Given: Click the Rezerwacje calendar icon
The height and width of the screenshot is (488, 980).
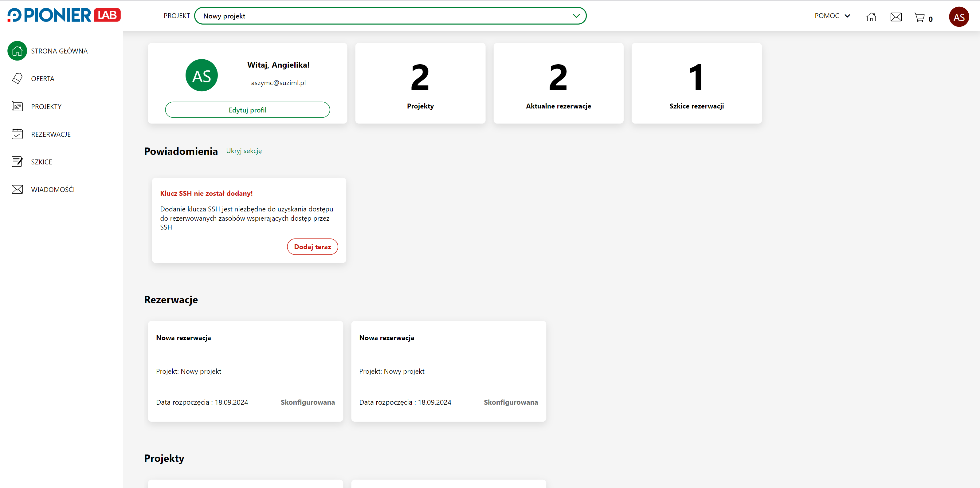Looking at the screenshot, I should point(17,134).
